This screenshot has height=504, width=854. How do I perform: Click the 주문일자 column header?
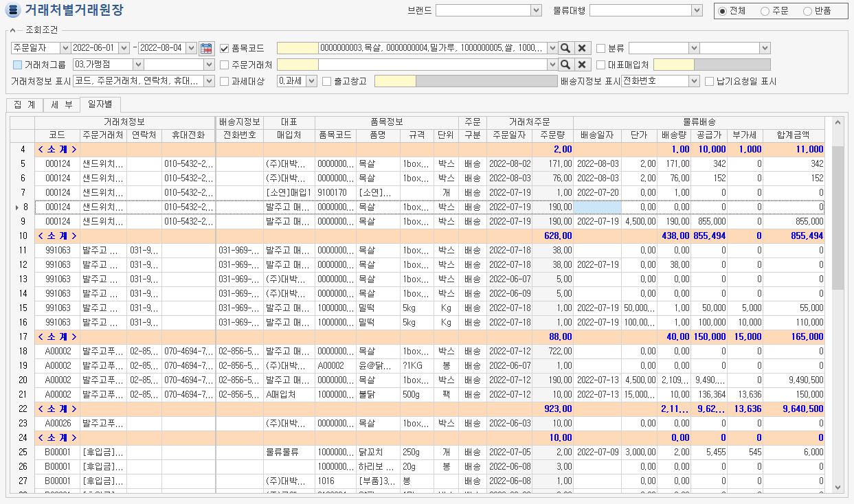tap(508, 135)
